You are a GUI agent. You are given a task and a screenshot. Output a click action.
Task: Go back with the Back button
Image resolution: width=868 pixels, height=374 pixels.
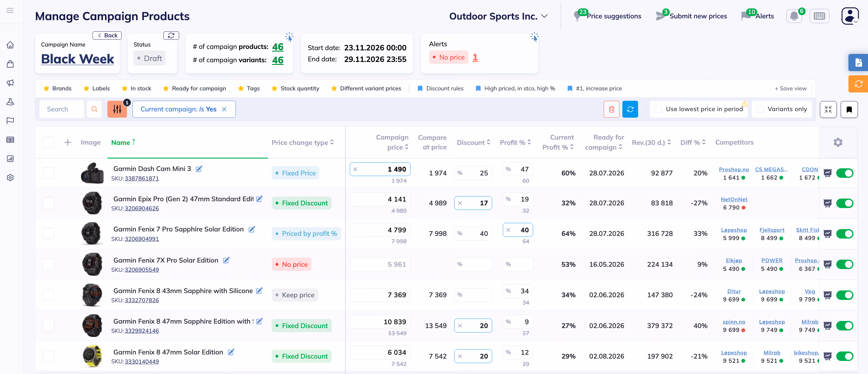tap(107, 35)
